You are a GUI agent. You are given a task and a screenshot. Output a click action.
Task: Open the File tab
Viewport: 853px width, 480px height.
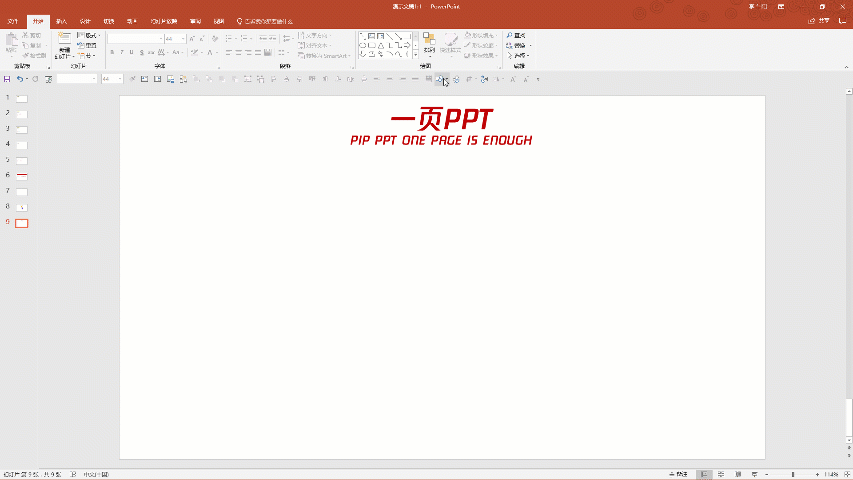[x=12, y=20]
